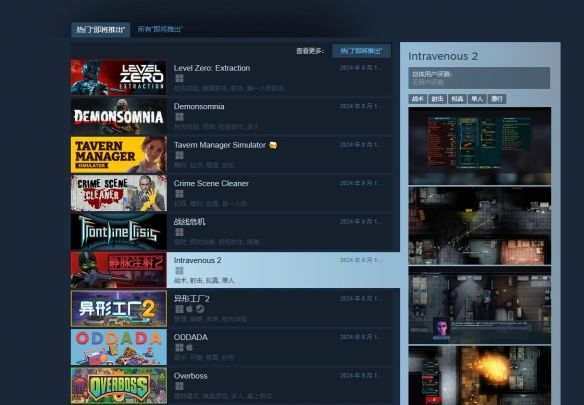Switch to the 所有"即将推出" tab
Screen dimensions: 584x405
160,29
